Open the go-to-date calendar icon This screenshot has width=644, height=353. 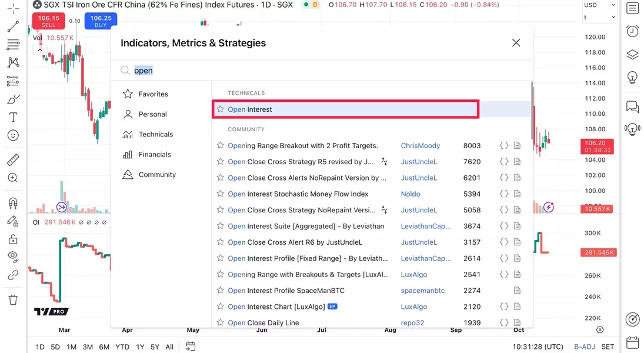pyautogui.click(x=190, y=347)
